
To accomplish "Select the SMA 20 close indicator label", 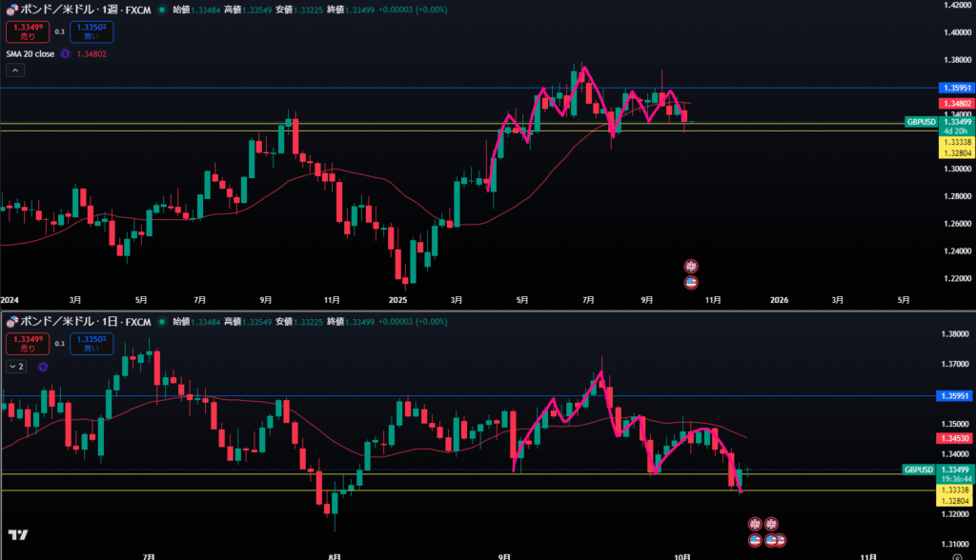I will tap(30, 54).
